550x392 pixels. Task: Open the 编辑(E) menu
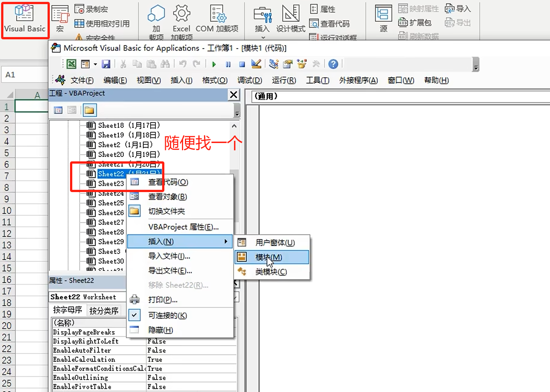coord(115,80)
